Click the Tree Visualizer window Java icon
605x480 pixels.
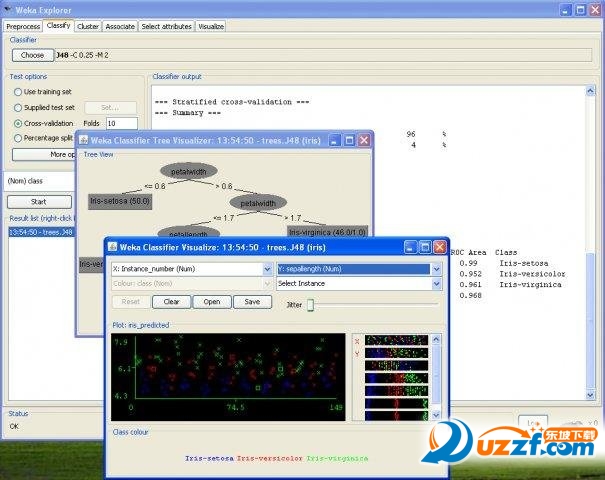pos(83,140)
